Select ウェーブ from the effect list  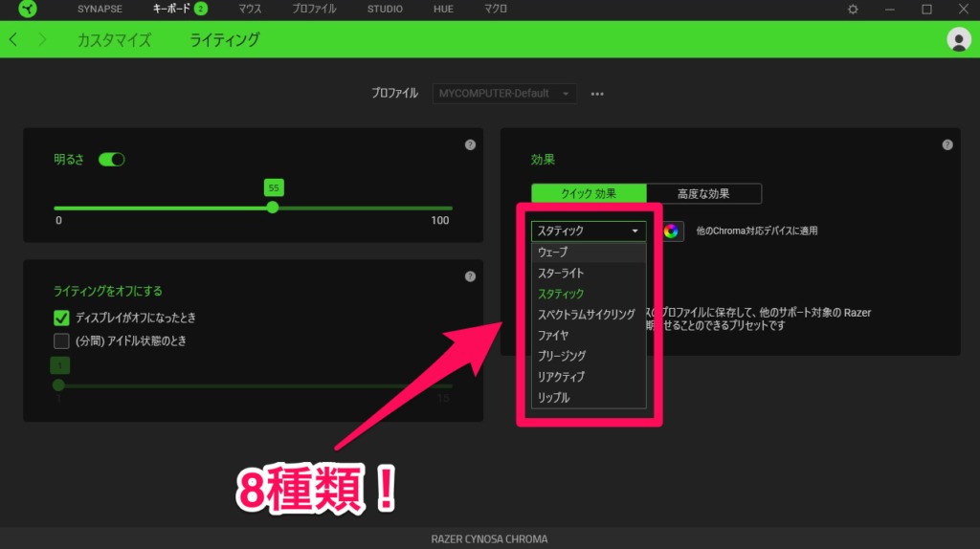click(589, 253)
